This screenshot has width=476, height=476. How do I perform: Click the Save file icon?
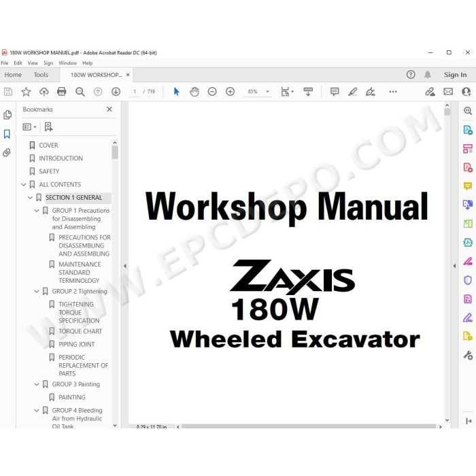pyautogui.click(x=8, y=92)
